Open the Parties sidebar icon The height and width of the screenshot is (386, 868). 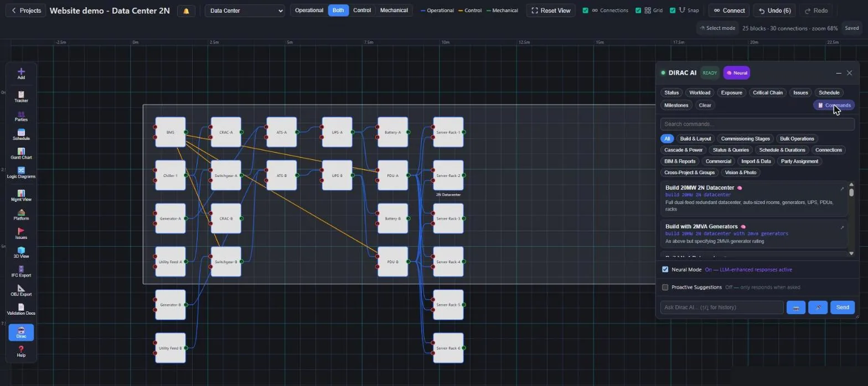(x=21, y=116)
